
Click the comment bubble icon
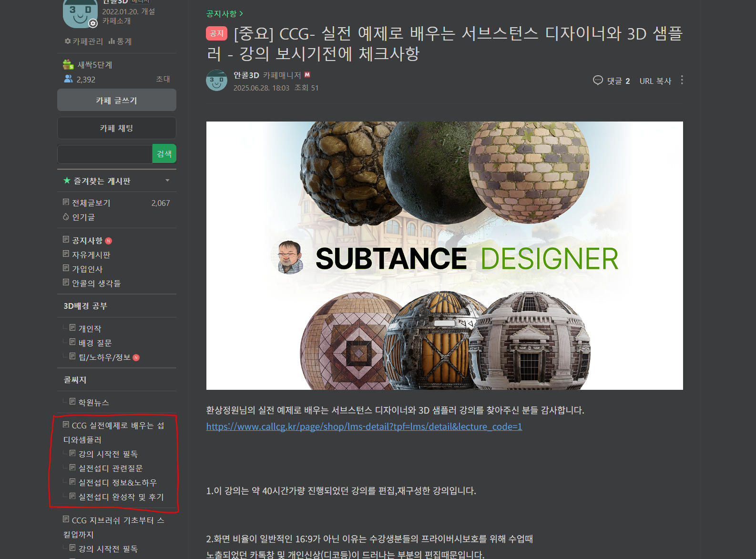point(598,81)
